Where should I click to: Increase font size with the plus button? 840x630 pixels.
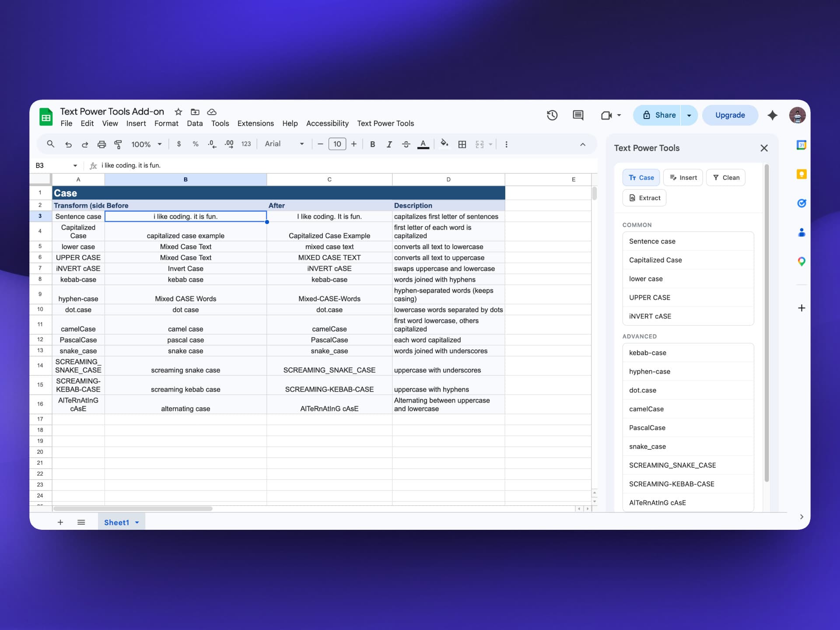(354, 144)
